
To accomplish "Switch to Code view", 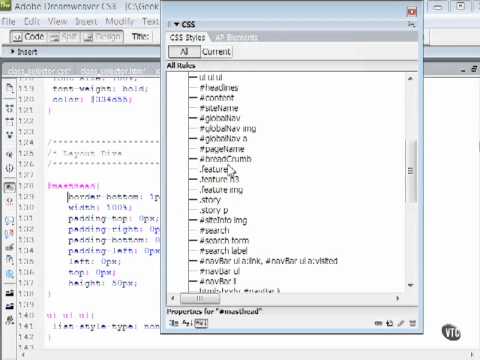I will coord(29,37).
